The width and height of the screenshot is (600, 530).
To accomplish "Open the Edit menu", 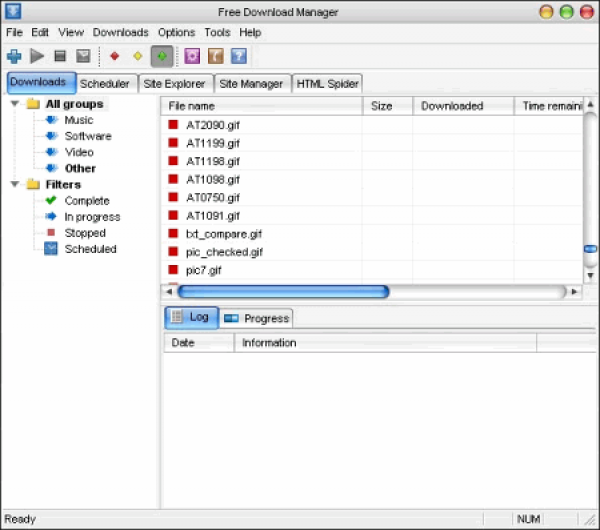I will click(x=40, y=33).
